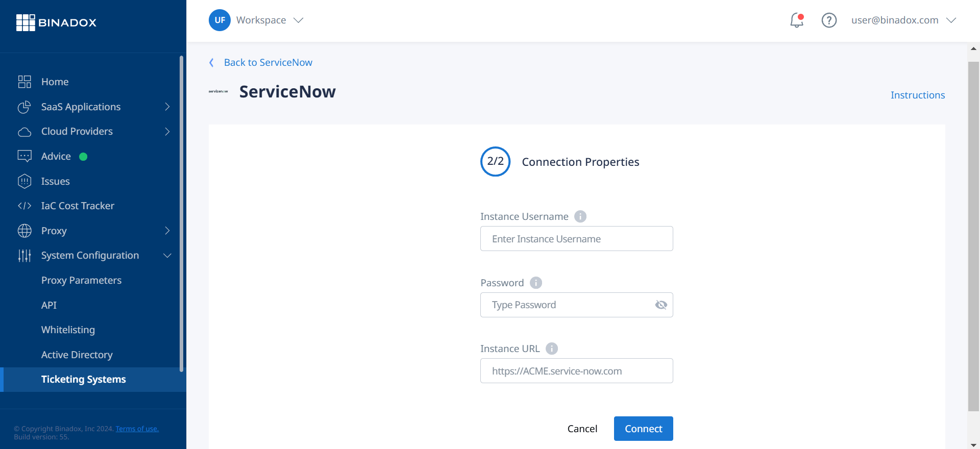The image size is (980, 449).
Task: Click the Instance URL info icon
Action: tap(552, 348)
